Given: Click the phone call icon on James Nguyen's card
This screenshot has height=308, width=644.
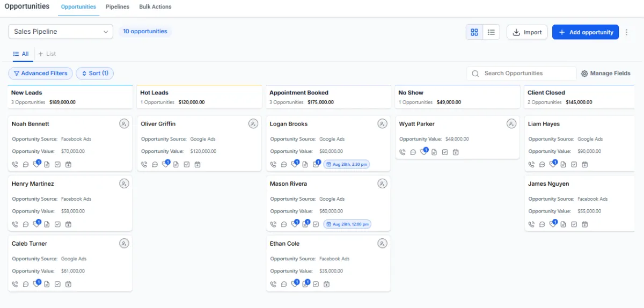Looking at the screenshot, I should pyautogui.click(x=531, y=224).
